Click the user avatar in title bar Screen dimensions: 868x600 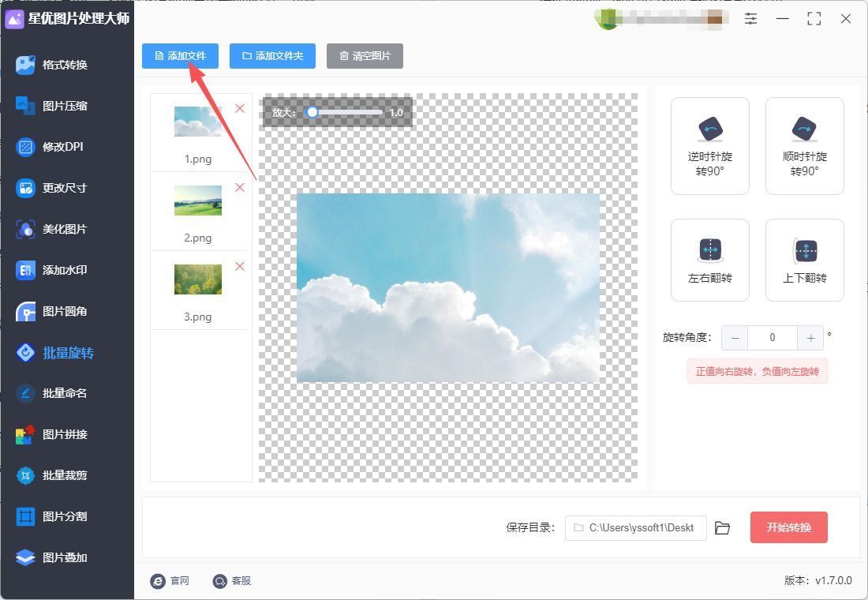click(608, 19)
